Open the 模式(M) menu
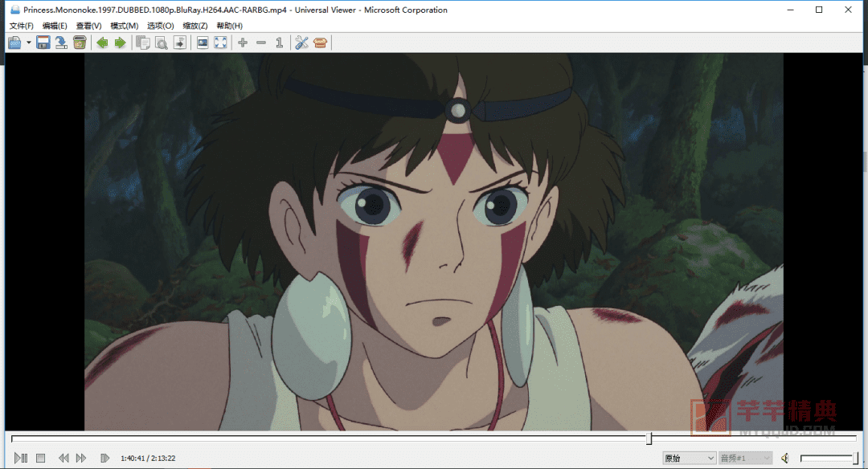 124,26
